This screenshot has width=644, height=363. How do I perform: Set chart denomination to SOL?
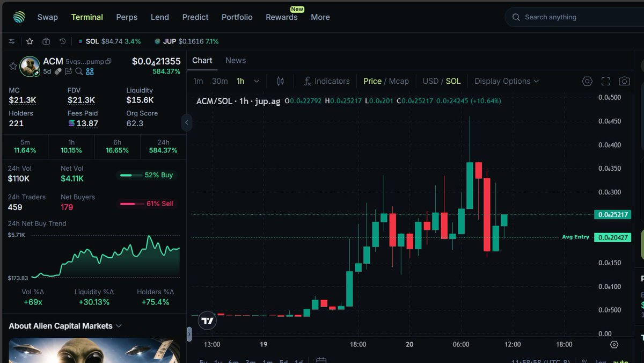[x=453, y=81]
